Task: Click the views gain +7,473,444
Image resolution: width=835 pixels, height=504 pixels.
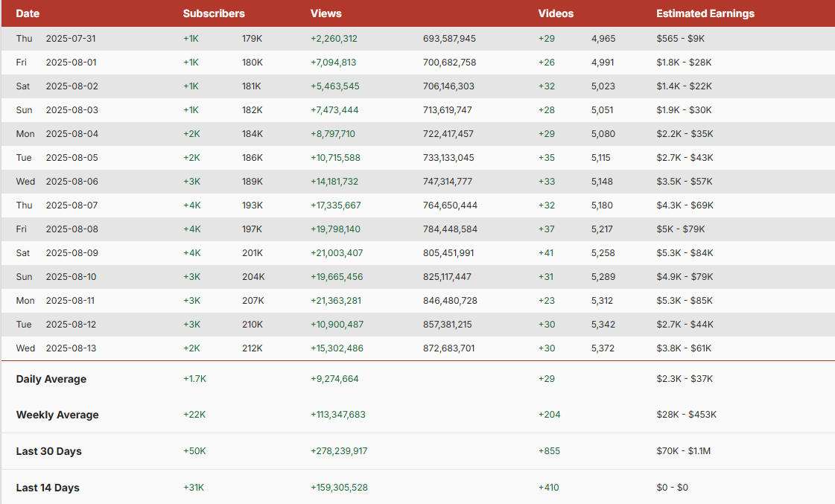Action: (334, 110)
